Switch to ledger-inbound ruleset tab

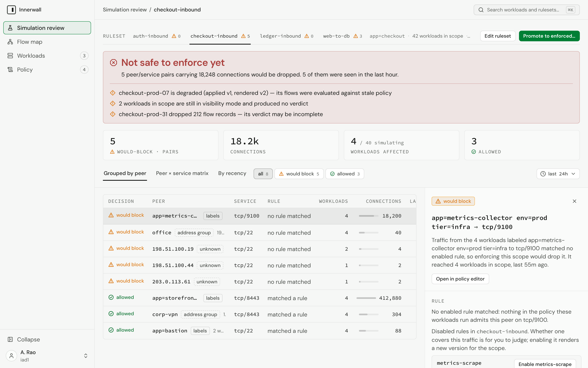[286, 36]
